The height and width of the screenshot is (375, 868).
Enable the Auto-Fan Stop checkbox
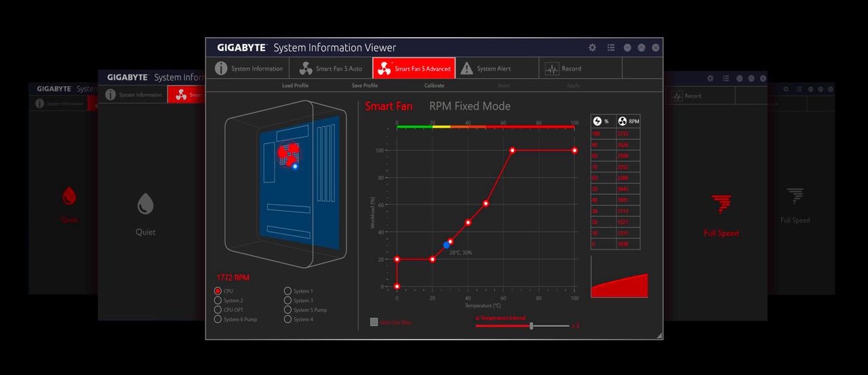point(374,322)
